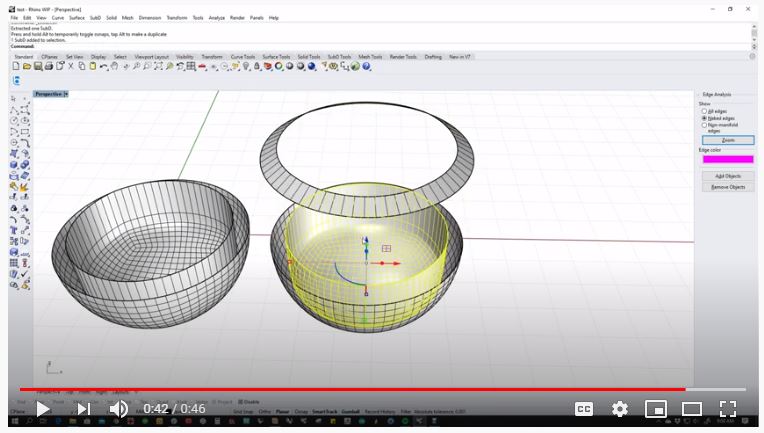Click the Print icon in Standard toolbar
This screenshot has width=764, height=433.
point(49,66)
